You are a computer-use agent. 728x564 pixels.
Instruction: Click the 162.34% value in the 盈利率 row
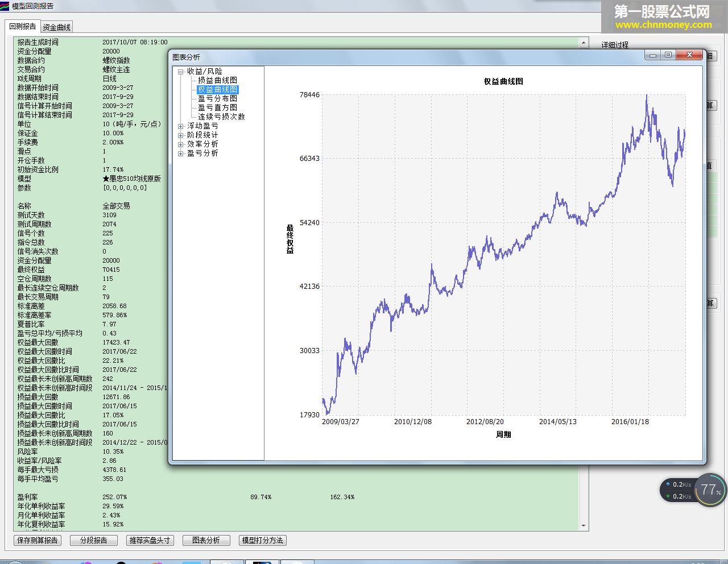342,497
